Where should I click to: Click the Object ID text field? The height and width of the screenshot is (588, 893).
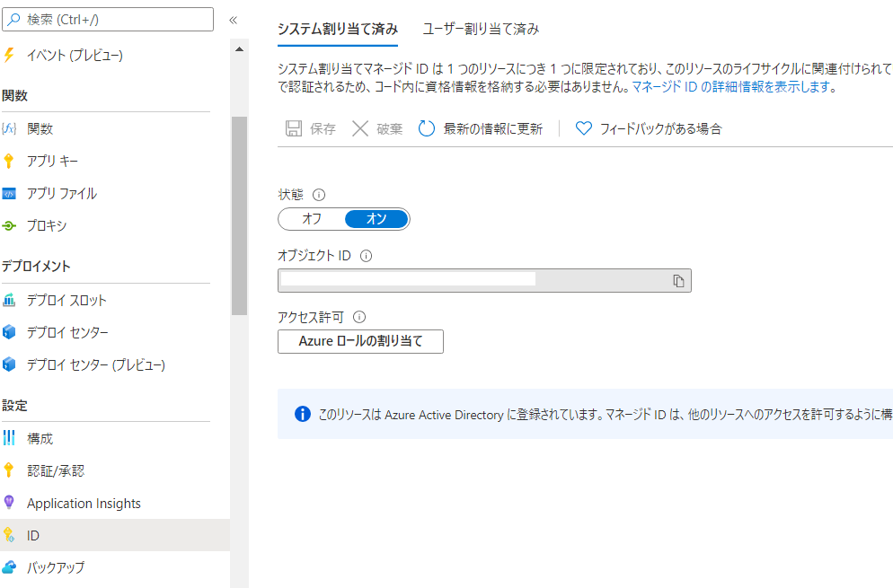click(x=484, y=281)
